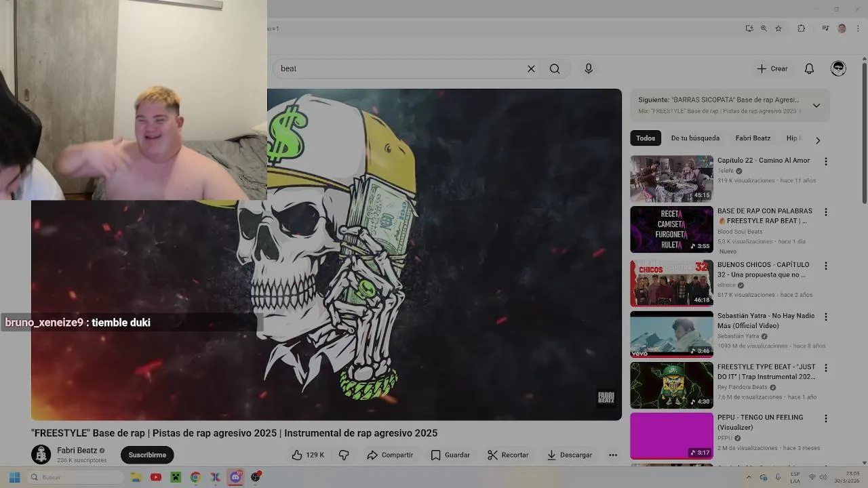The width and height of the screenshot is (868, 488).
Task: Open YouTube notifications bell
Action: point(809,68)
